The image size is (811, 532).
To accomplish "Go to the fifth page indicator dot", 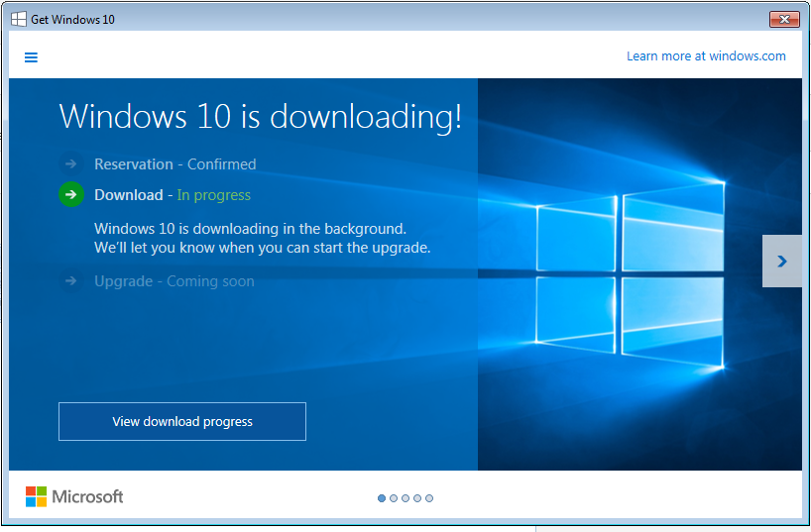I will coord(429,498).
